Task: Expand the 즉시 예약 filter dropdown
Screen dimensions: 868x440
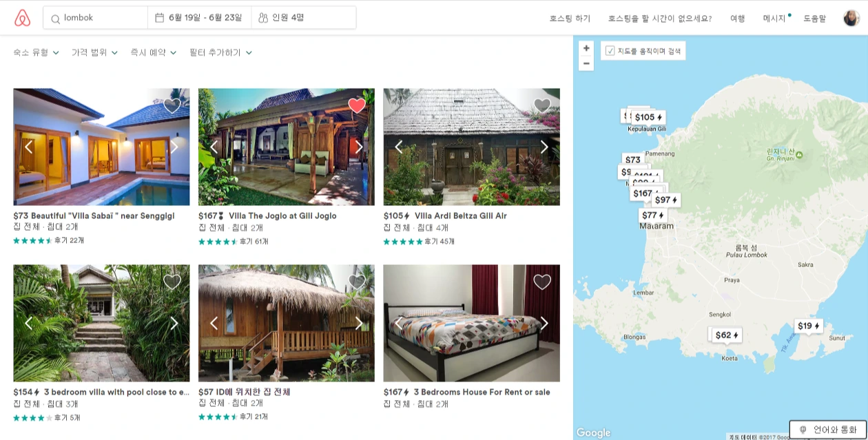Action: point(154,52)
